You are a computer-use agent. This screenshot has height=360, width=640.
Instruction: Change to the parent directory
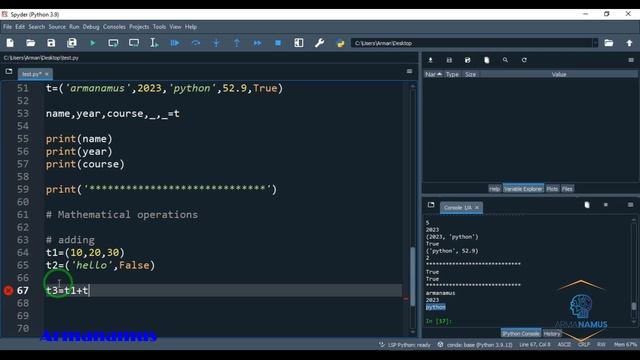click(629, 43)
